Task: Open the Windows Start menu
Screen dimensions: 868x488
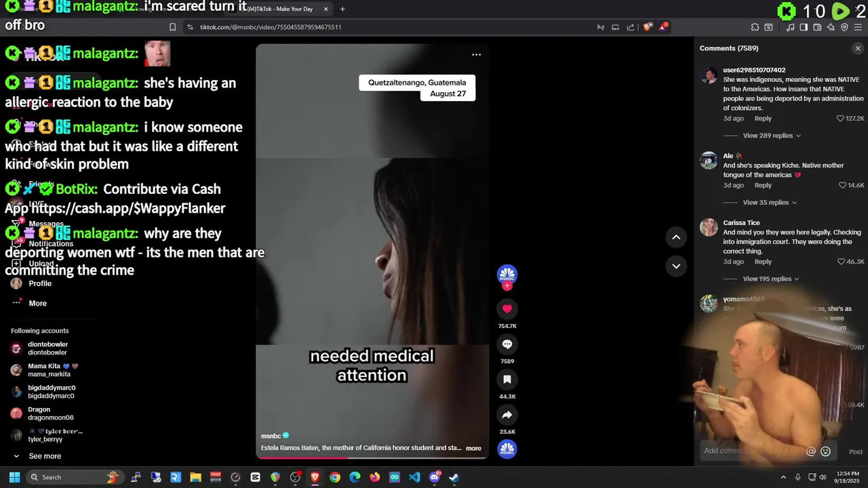Action: coord(14,477)
